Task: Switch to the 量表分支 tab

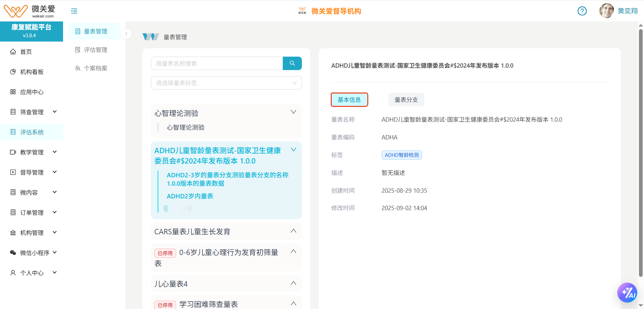Action: tap(406, 100)
